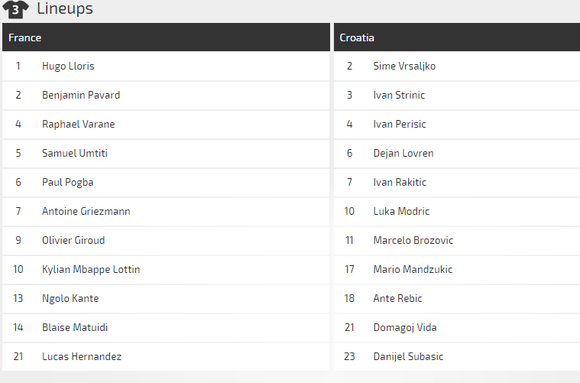Open Danijel Subasic player profile

tap(408, 356)
